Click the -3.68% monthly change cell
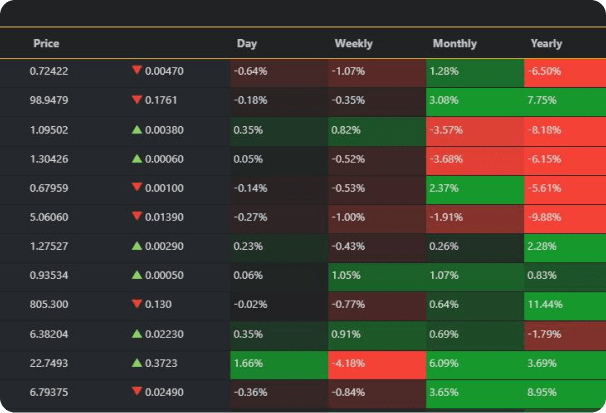The image size is (606, 413). click(x=475, y=161)
